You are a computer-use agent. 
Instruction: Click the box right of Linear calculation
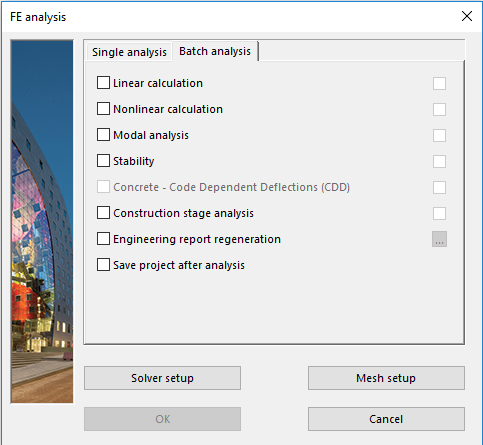coord(439,83)
